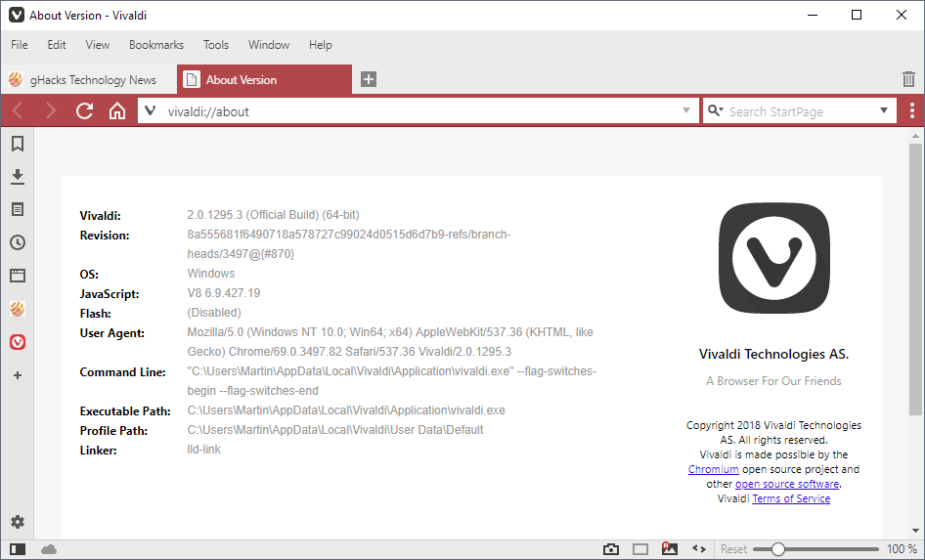Open the Vivaldi vertical dots menu
925x560 pixels.
point(912,110)
